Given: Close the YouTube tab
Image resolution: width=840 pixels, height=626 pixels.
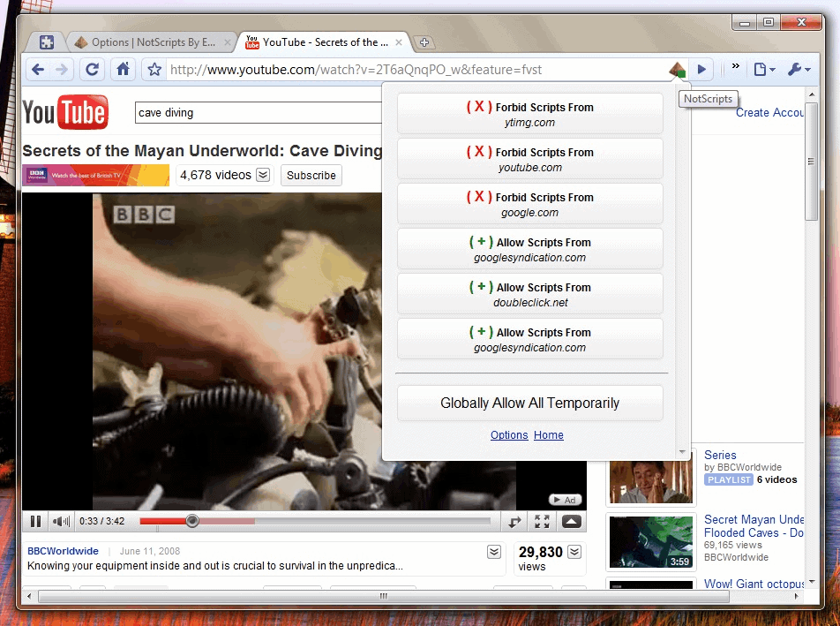Looking at the screenshot, I should (x=399, y=42).
